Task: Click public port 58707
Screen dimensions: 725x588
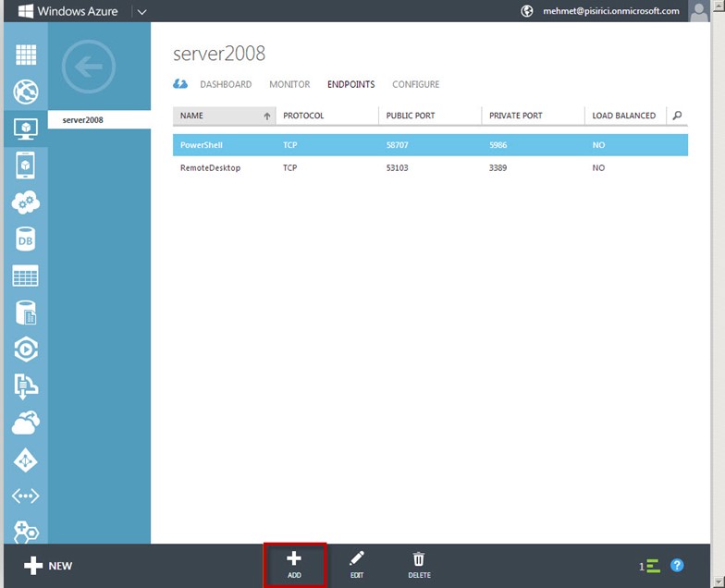Action: (398, 144)
